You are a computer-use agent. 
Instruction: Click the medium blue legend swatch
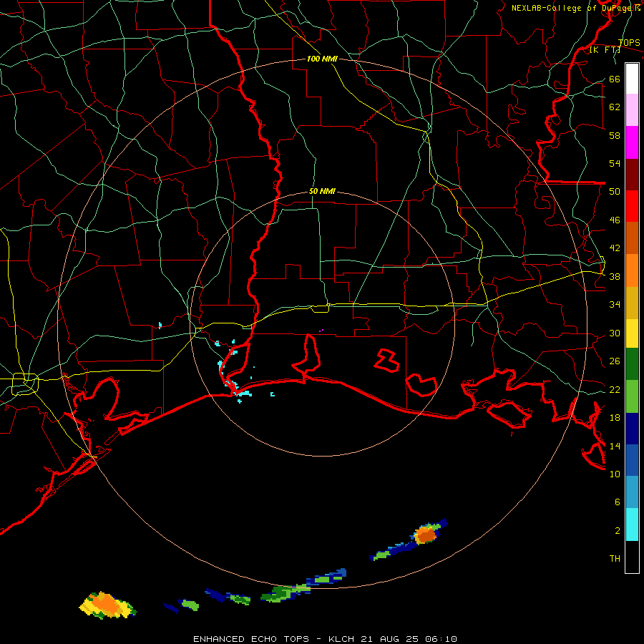632,460
